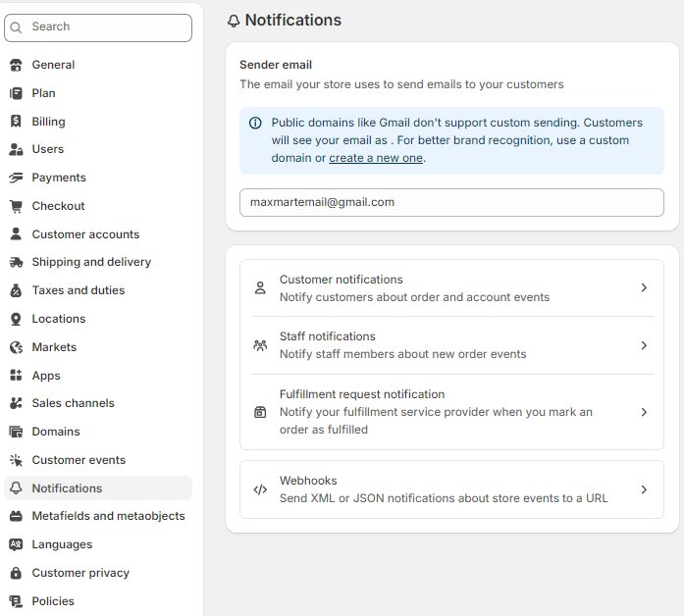Click the Webhooks code icon
Screen dimensions: 684x616
pos(260,489)
